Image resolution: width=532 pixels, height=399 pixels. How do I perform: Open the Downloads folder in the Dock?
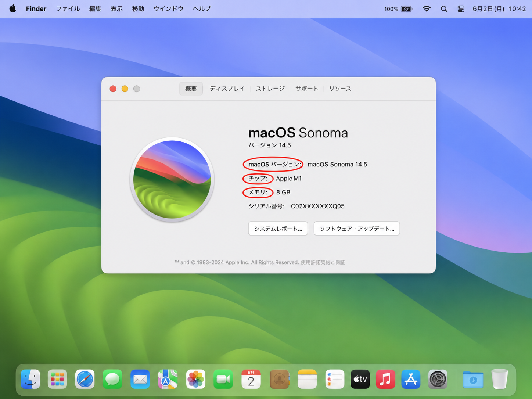tap(473, 379)
